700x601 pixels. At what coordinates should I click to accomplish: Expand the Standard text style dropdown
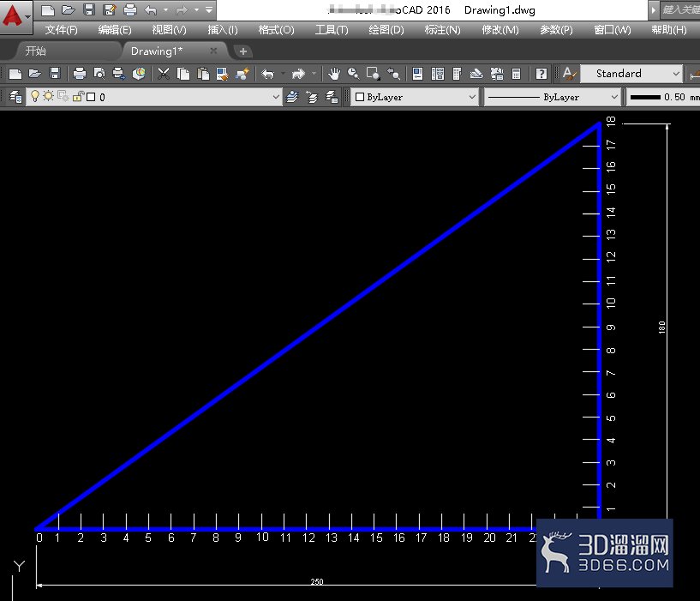(x=631, y=73)
